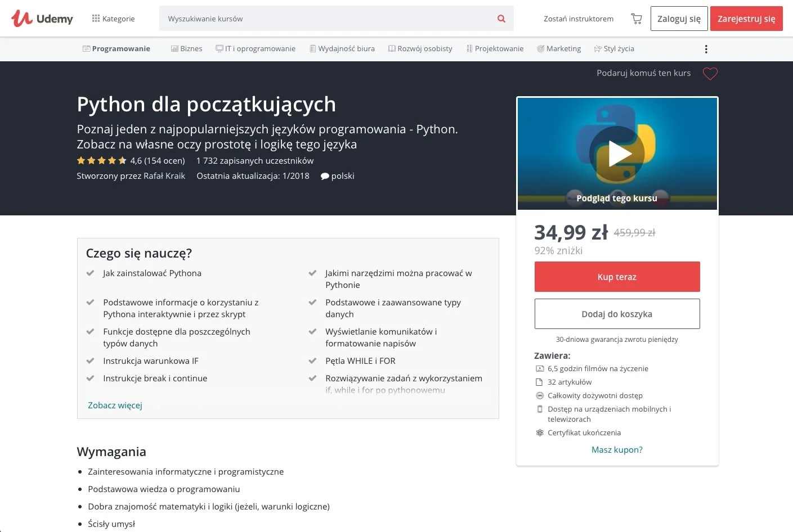Click polski language speech bubble icon
Screen dimensions: 793x532
pyautogui.click(x=325, y=176)
